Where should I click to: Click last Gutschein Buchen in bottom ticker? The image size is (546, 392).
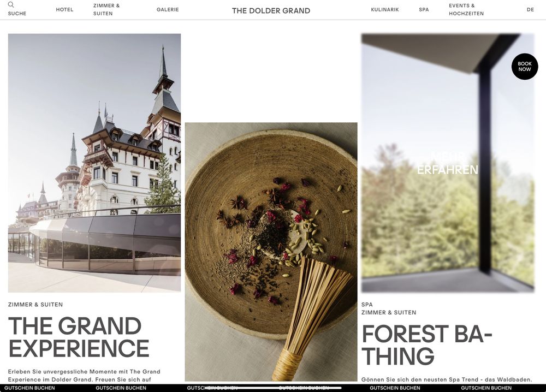[486, 388]
